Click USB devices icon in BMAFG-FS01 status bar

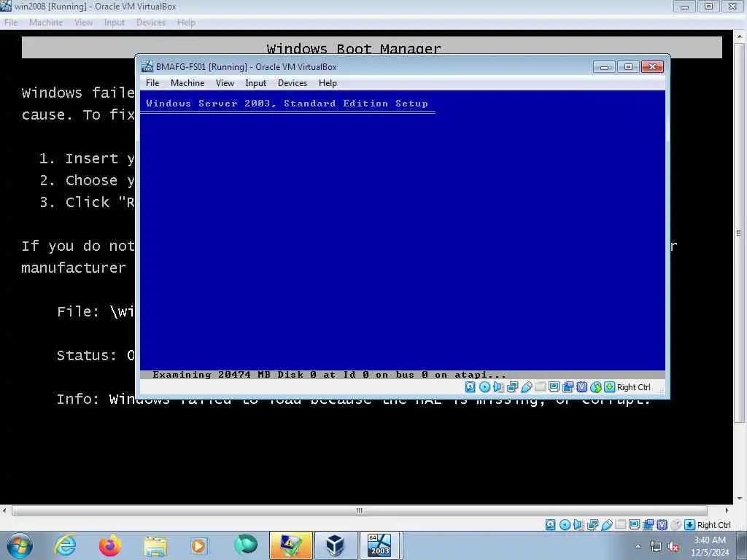click(527, 387)
